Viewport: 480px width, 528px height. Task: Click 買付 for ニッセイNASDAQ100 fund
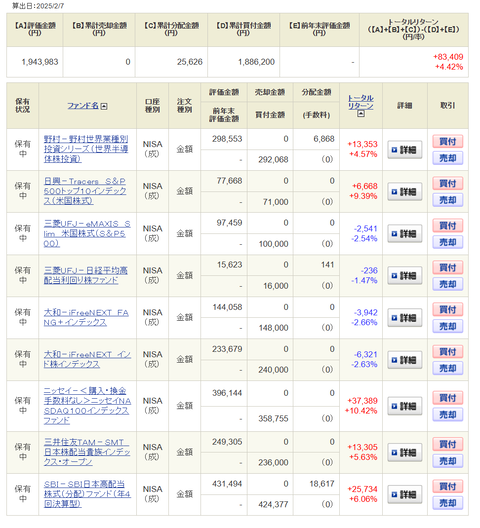(448, 398)
